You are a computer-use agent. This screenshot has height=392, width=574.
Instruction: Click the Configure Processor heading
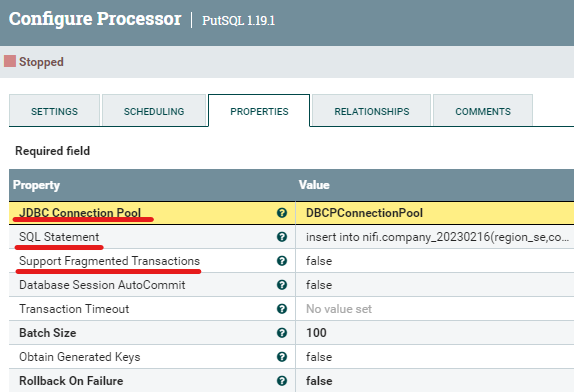(x=95, y=19)
